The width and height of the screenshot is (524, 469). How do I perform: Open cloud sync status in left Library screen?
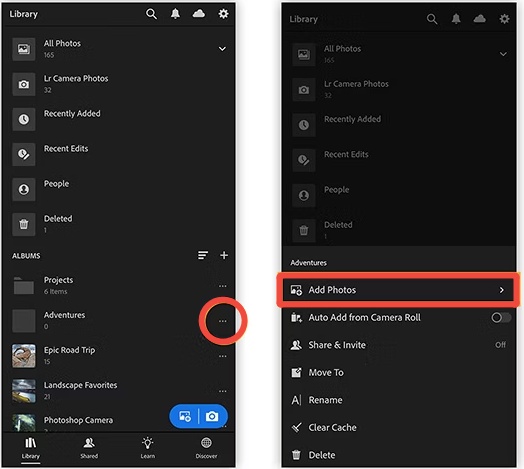[x=199, y=14]
